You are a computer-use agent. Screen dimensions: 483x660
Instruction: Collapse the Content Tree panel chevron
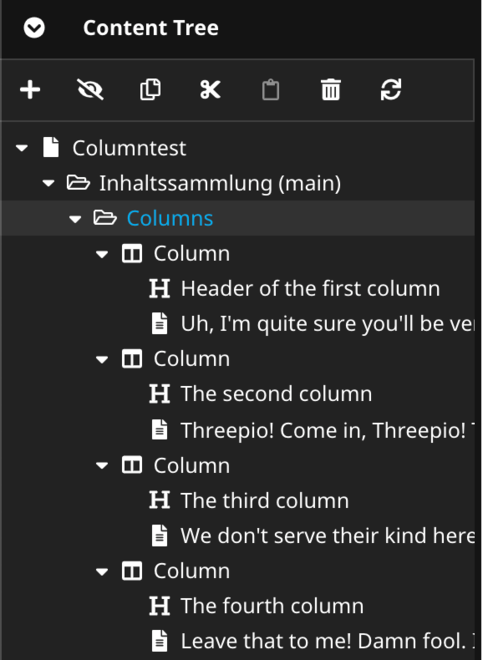pyautogui.click(x=34, y=28)
